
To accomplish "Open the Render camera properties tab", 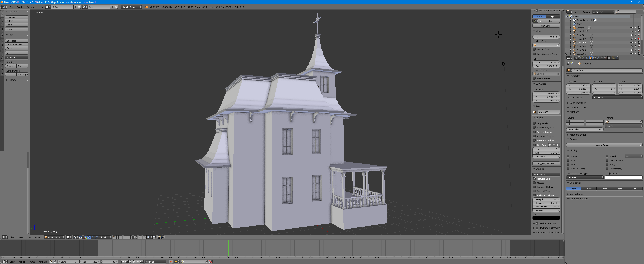I will (576, 58).
